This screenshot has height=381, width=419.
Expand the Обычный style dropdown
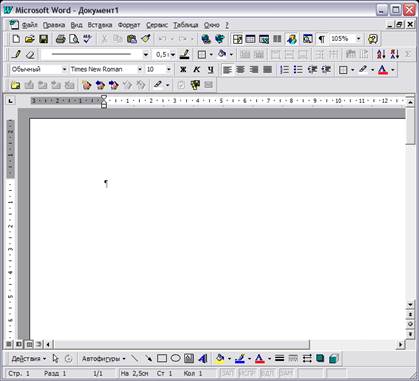coord(64,69)
